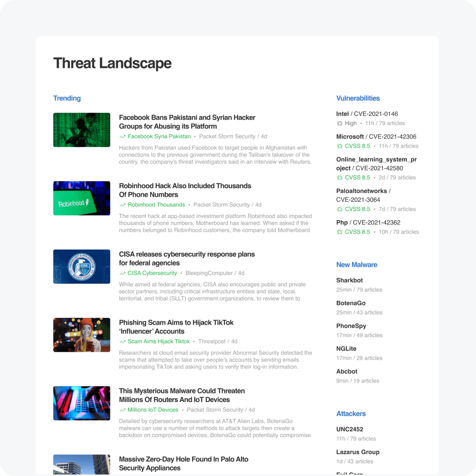The height and width of the screenshot is (476, 476).
Task: Open the Robinhood logo article thumbnail
Action: (82, 198)
